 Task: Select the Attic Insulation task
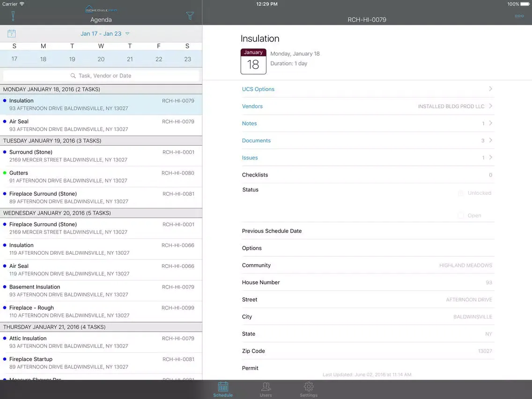click(x=101, y=342)
